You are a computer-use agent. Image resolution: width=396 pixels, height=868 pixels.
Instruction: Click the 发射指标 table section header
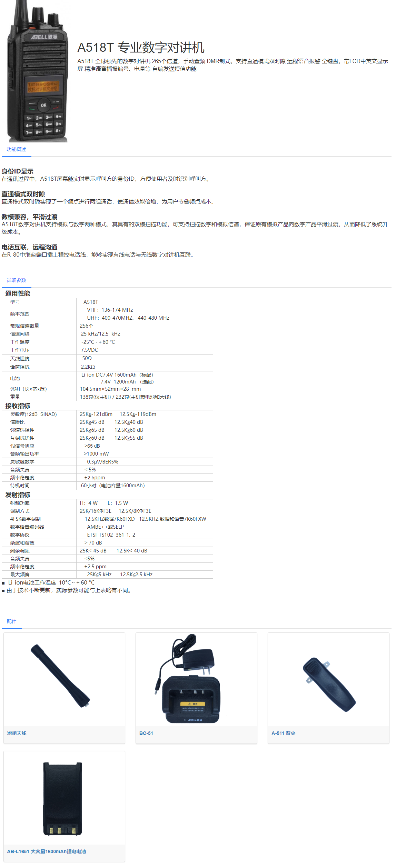tap(18, 495)
